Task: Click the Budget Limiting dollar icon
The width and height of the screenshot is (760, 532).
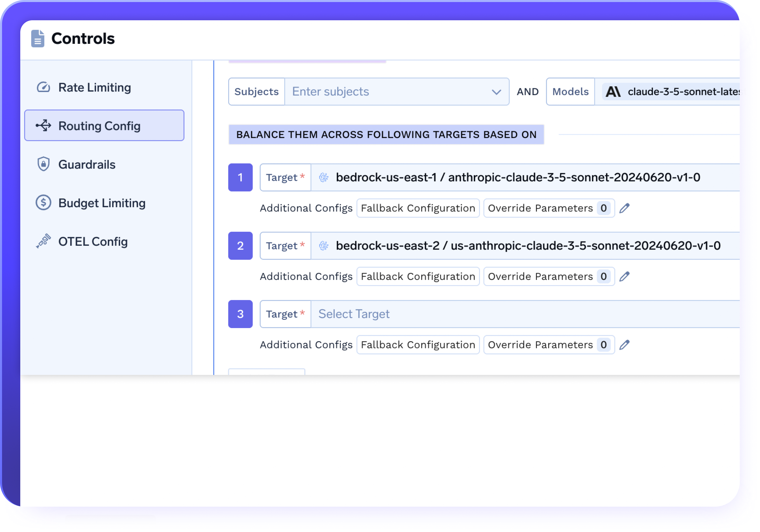Action: coord(43,202)
